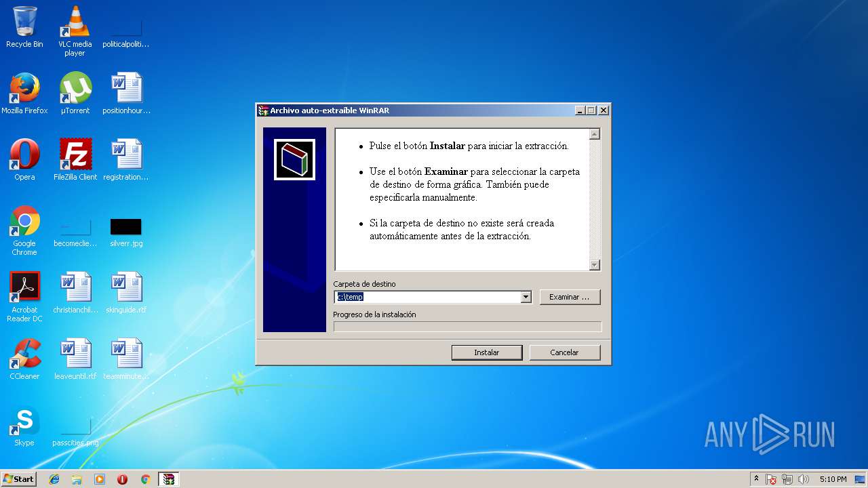Viewport: 868px width, 488px height.
Task: Open Opera browser desktop shortcut
Action: pos(24,160)
